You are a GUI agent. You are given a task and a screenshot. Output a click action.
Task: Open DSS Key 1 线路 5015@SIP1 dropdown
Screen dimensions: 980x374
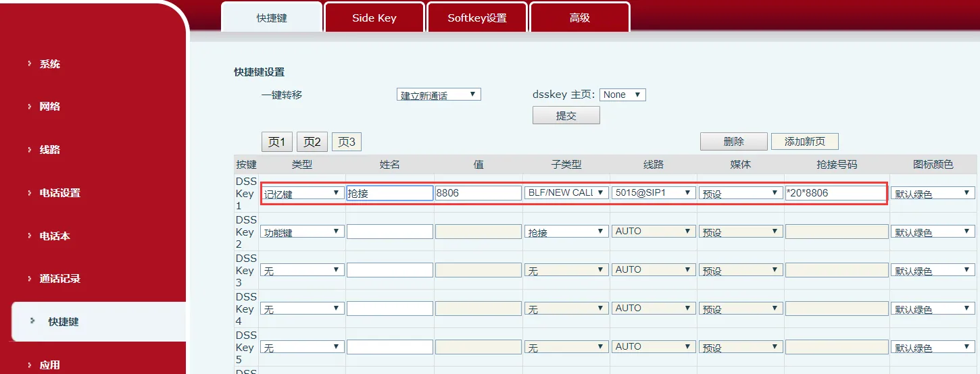653,193
